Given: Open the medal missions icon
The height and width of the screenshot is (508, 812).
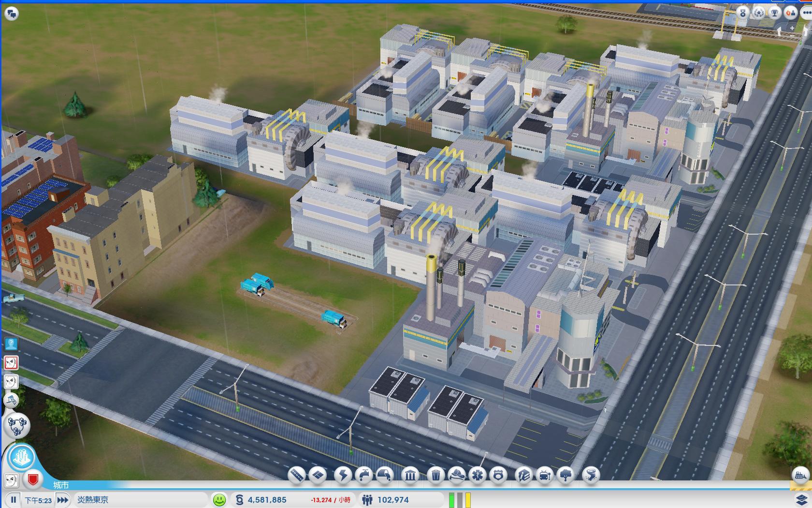Looking at the screenshot, I should tap(743, 13).
